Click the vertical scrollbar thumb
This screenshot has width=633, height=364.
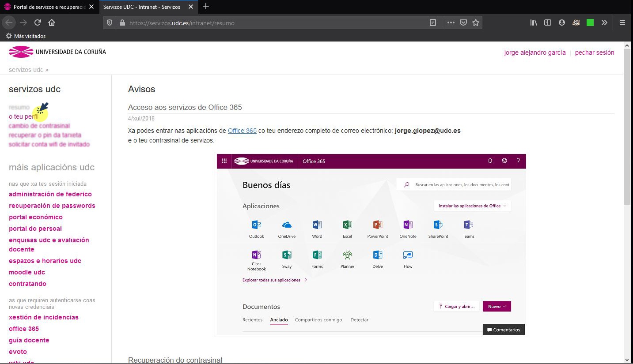627,127
